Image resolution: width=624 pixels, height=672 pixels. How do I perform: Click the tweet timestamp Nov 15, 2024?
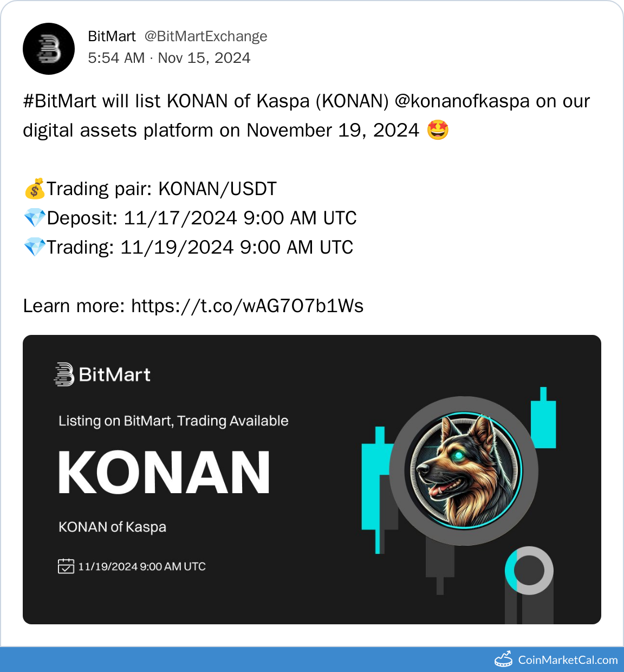pyautogui.click(x=169, y=58)
